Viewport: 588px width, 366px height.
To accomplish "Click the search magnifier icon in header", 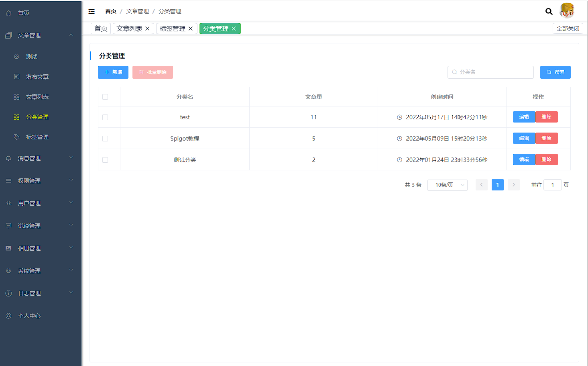I will click(549, 11).
